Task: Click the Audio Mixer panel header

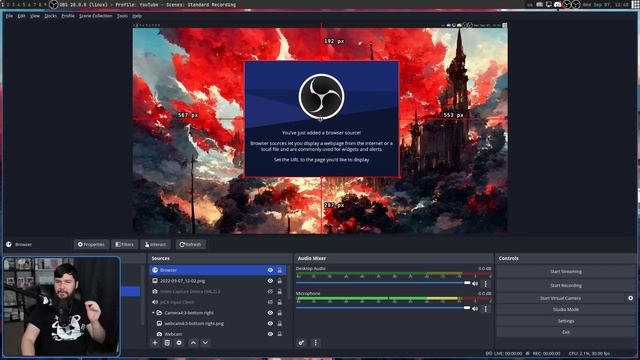Action: (393, 258)
